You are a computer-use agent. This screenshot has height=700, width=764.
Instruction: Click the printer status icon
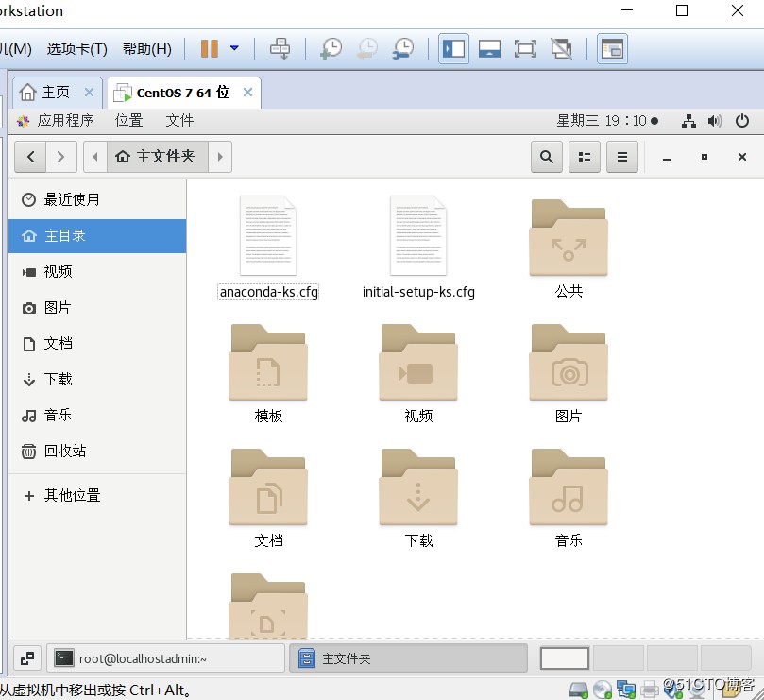pos(649,690)
